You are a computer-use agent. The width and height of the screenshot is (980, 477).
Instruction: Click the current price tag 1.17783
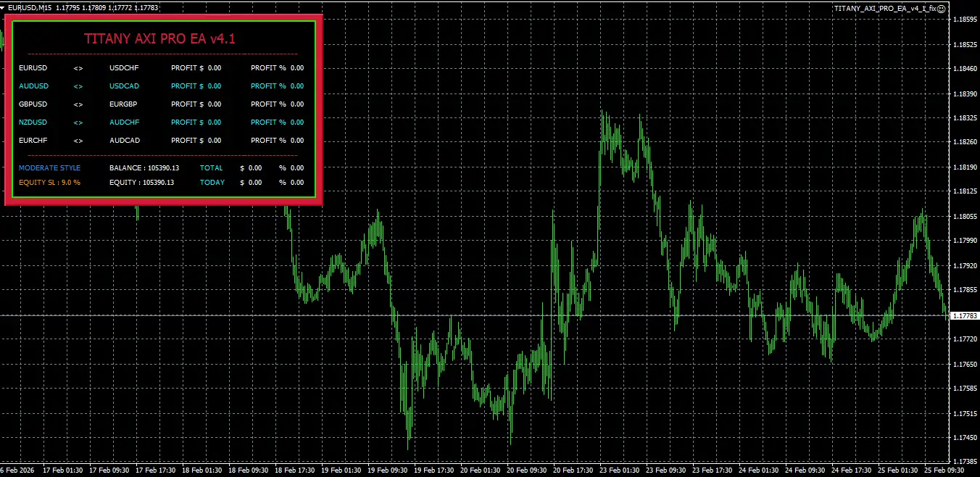(x=964, y=316)
